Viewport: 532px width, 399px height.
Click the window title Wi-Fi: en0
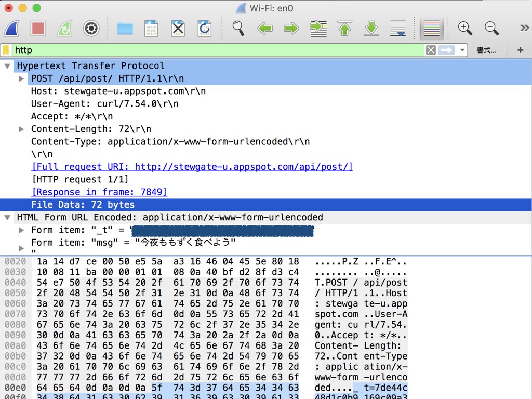(x=271, y=8)
